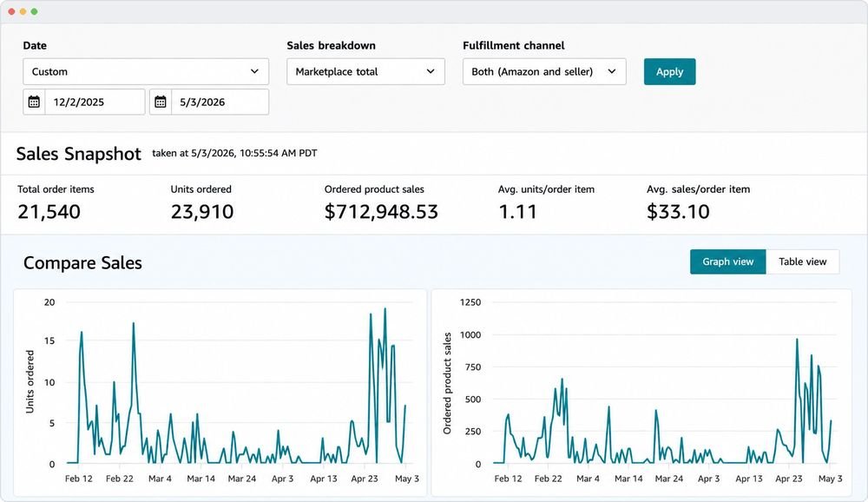Click the Date filter label
This screenshot has width=868, height=502.
(x=35, y=45)
